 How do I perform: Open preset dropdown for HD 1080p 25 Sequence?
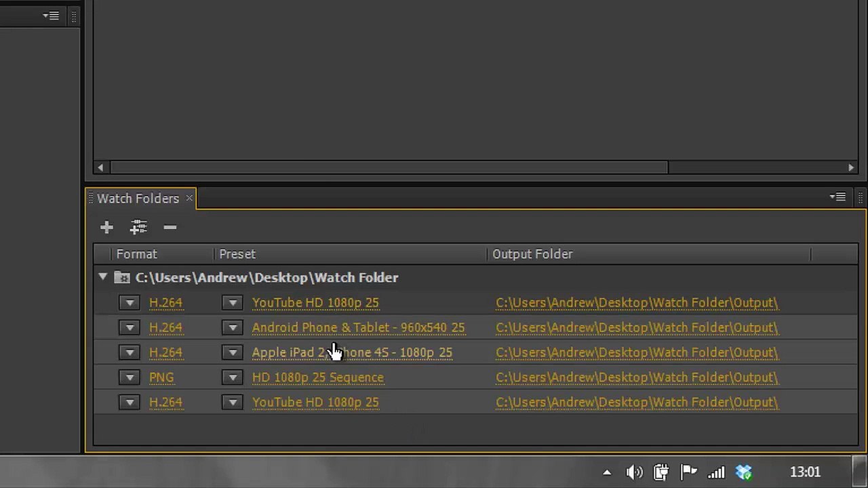[x=233, y=378]
